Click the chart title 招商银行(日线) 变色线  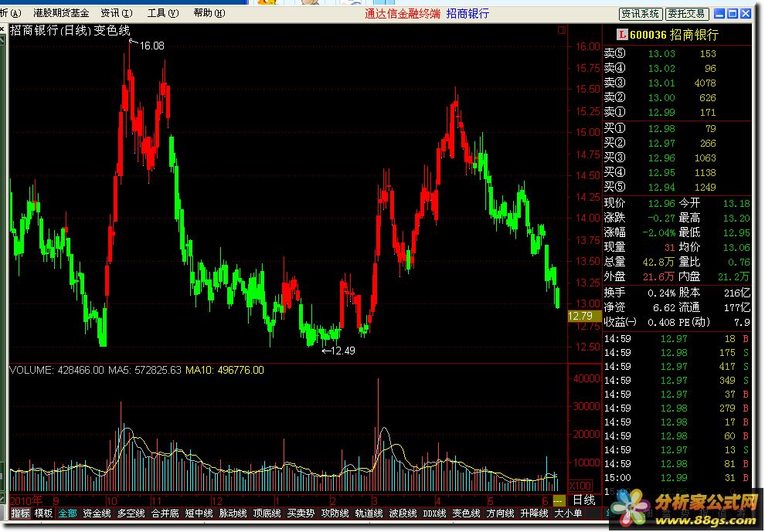pyautogui.click(x=70, y=31)
